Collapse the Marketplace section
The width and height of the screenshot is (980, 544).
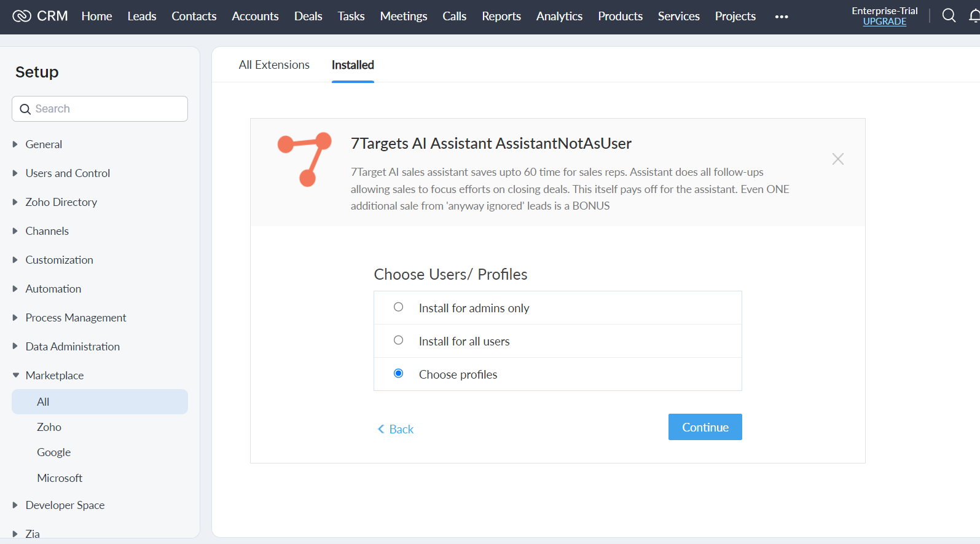click(x=15, y=376)
